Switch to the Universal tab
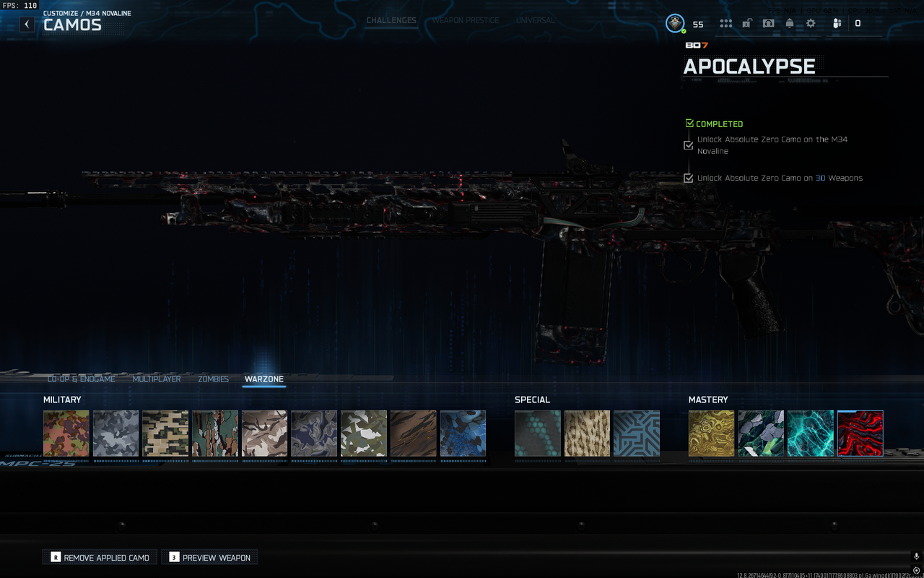 point(536,20)
